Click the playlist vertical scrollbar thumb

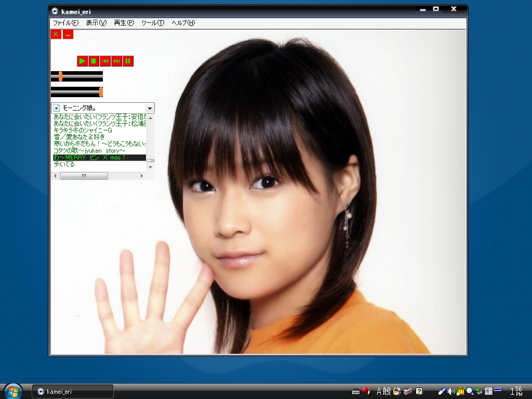tap(150, 161)
